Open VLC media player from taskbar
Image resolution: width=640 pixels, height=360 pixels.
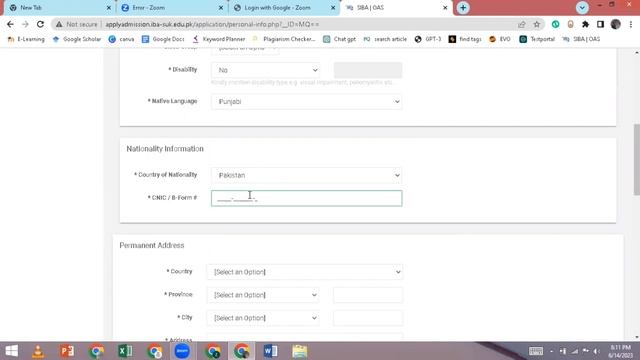38,351
